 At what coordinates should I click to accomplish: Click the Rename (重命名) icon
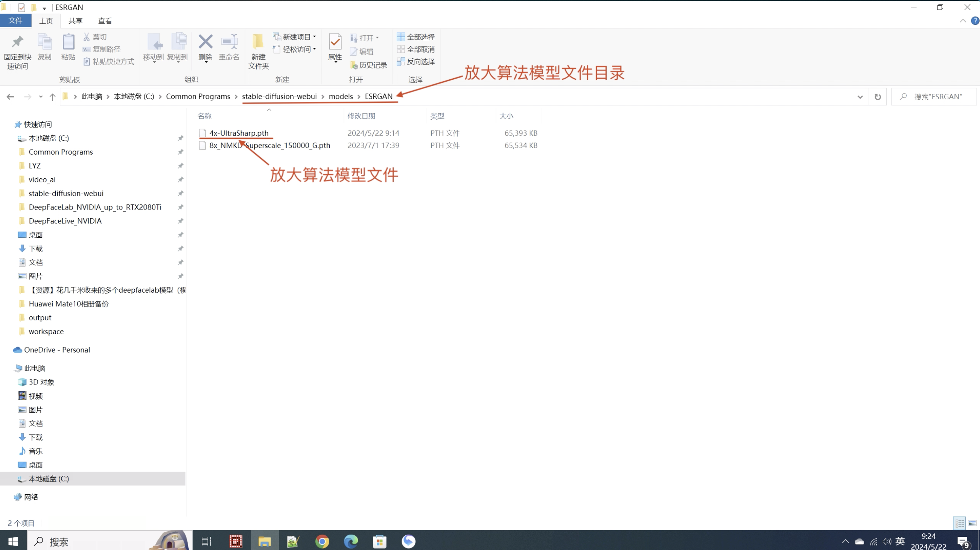(229, 42)
